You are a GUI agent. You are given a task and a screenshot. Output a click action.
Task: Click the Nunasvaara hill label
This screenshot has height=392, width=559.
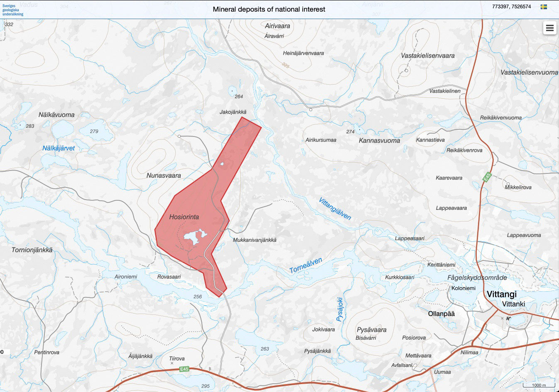coord(164,175)
